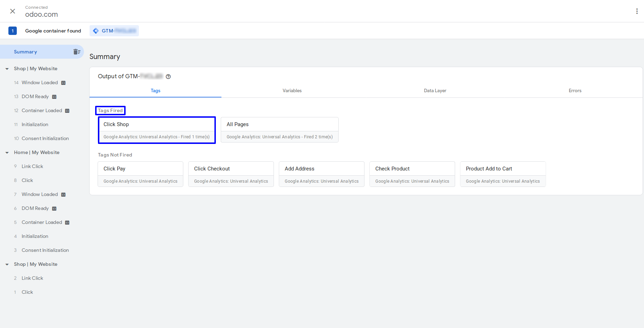Click the code icon beside event 5 Container Loaded
The height and width of the screenshot is (328, 644).
[67, 223]
